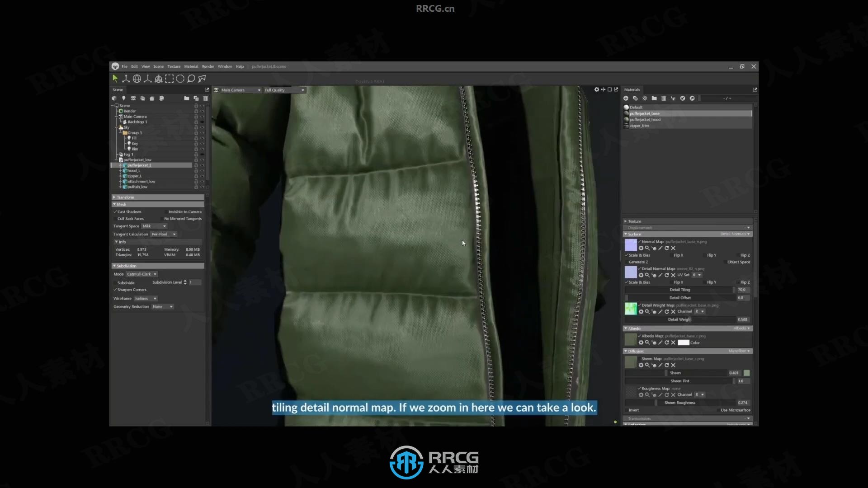Open the Edit menu
The width and height of the screenshot is (868, 488).
134,66
